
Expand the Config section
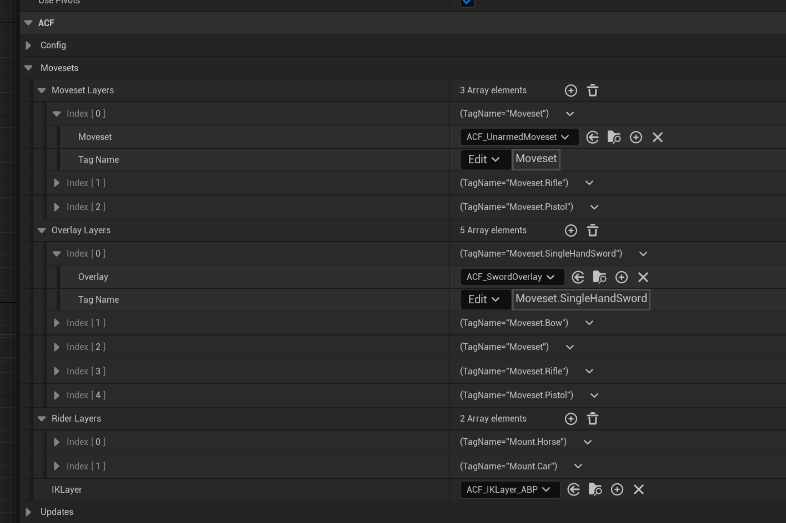[29, 45]
